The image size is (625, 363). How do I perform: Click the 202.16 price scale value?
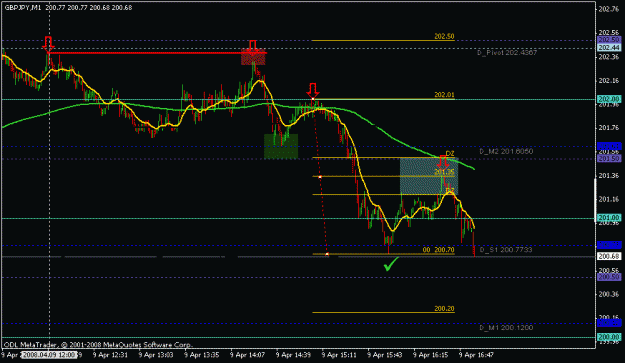pyautogui.click(x=609, y=80)
